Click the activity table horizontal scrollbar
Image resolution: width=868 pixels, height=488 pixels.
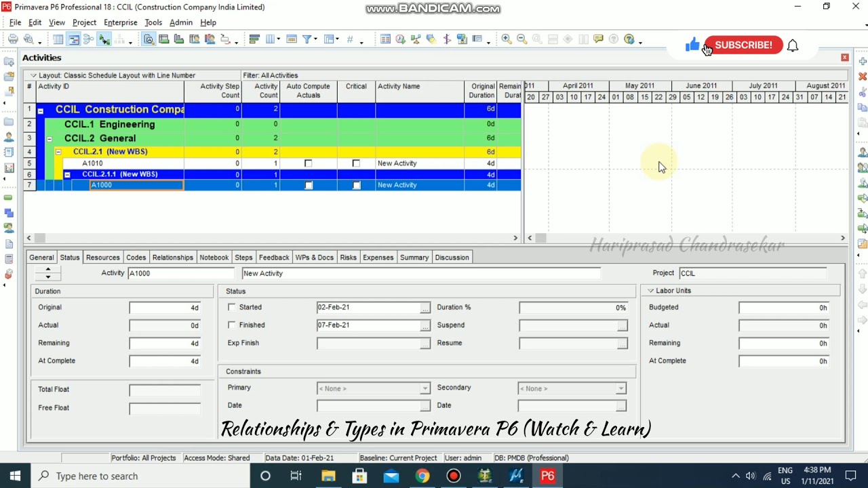pyautogui.click(x=272, y=238)
